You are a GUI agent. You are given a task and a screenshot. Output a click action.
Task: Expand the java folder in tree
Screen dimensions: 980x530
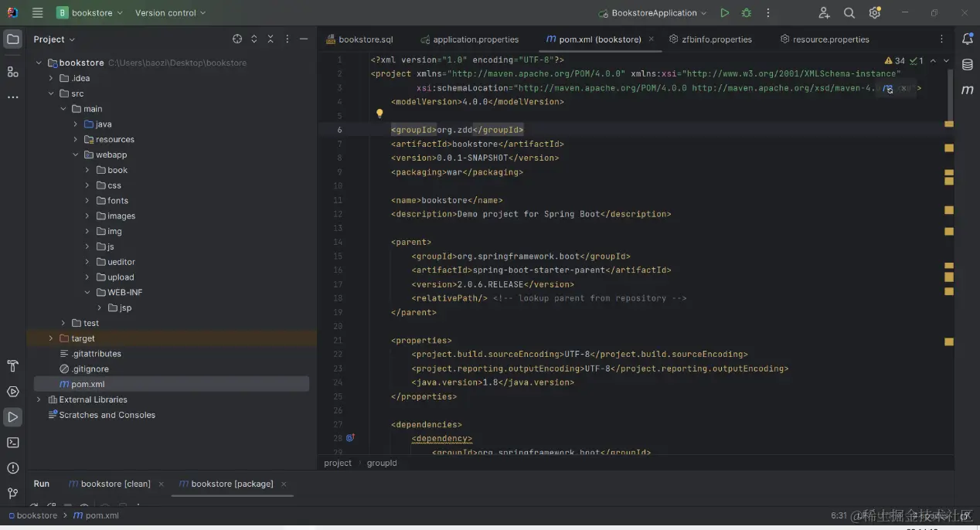point(76,124)
